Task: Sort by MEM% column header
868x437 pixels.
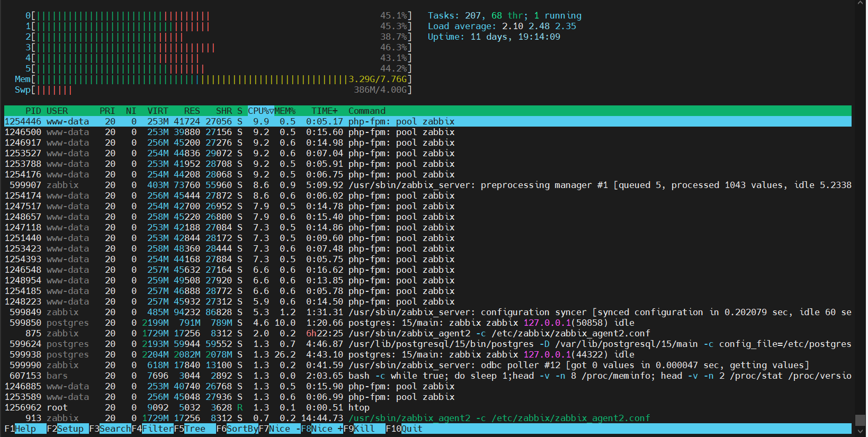Action: click(x=285, y=111)
